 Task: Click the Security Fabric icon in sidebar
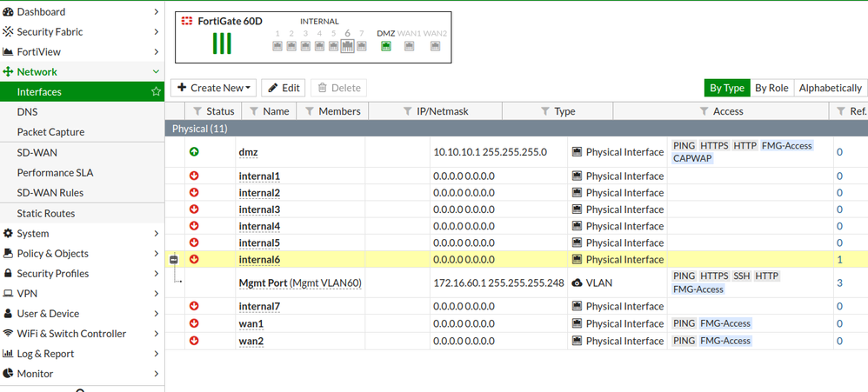point(8,31)
